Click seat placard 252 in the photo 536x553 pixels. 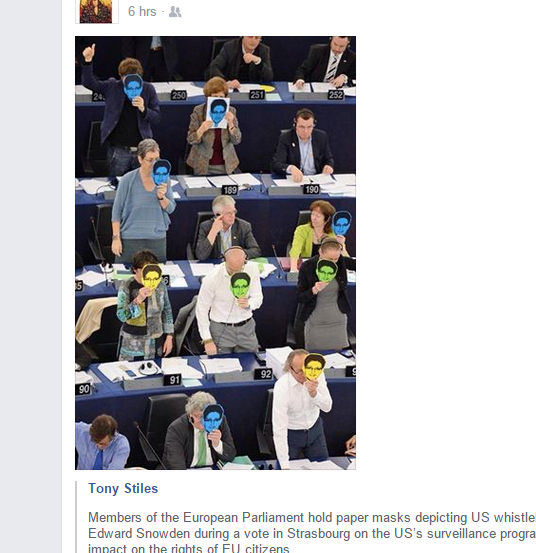coord(335,95)
